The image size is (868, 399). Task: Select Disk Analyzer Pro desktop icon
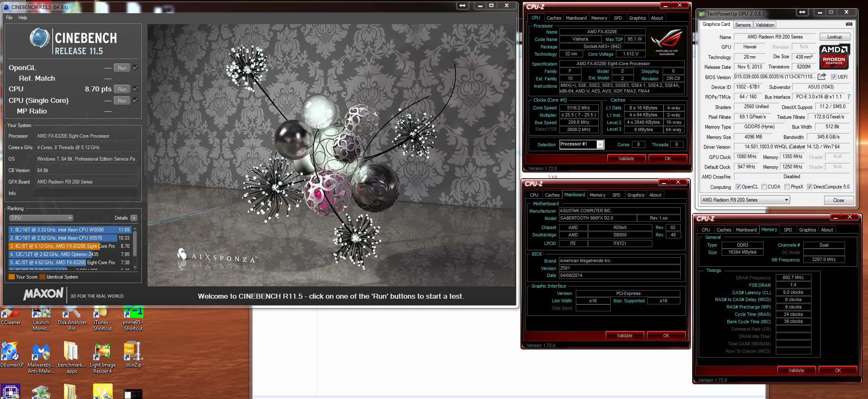point(72,319)
